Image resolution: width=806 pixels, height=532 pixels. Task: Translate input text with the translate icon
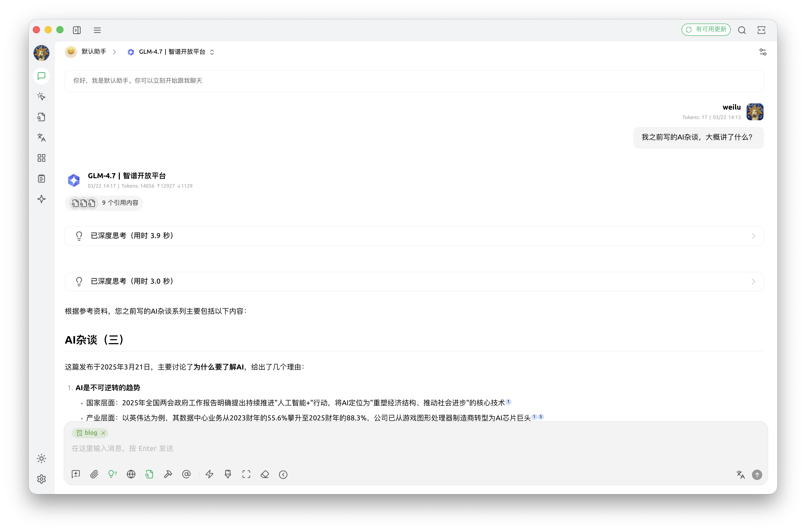(740, 474)
